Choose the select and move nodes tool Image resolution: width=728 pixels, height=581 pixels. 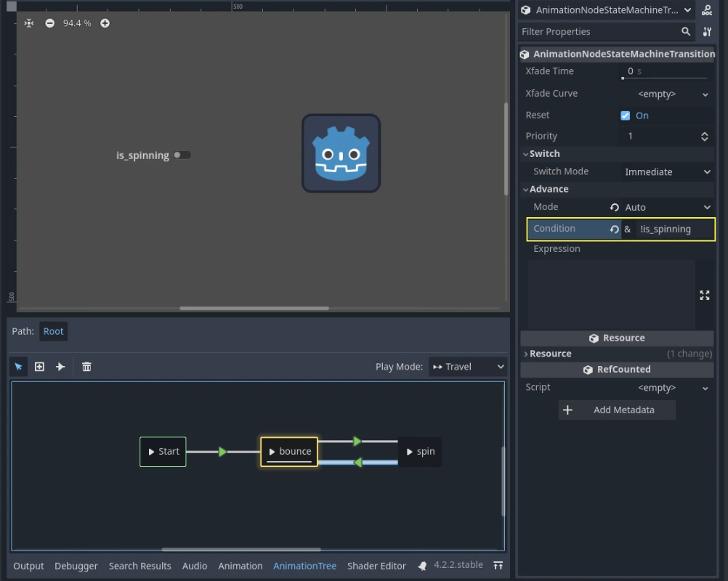[19, 367]
